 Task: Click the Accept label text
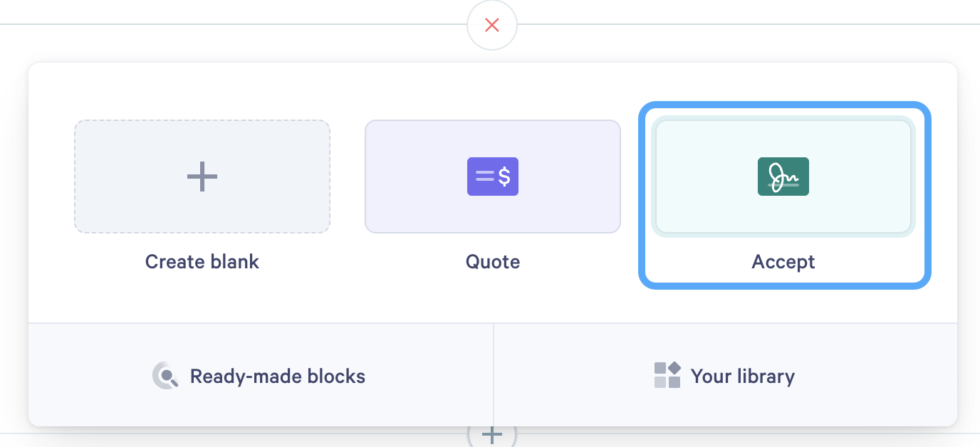[783, 262]
